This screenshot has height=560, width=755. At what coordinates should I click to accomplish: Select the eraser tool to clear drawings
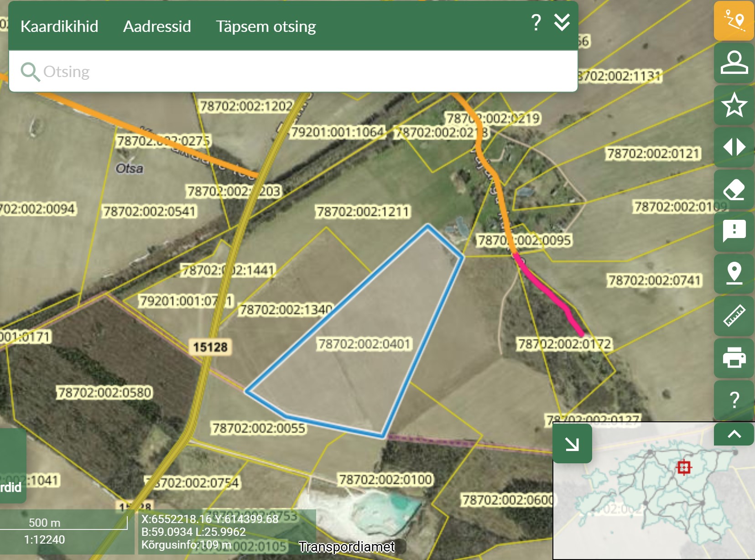point(734,189)
